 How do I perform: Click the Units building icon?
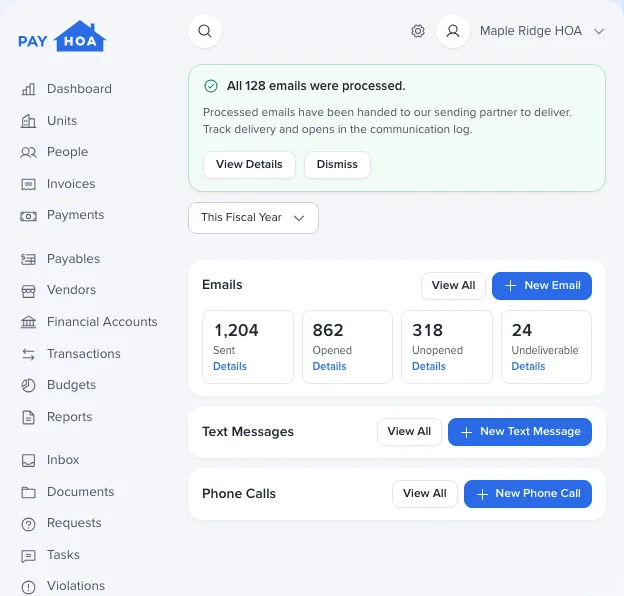coord(28,121)
